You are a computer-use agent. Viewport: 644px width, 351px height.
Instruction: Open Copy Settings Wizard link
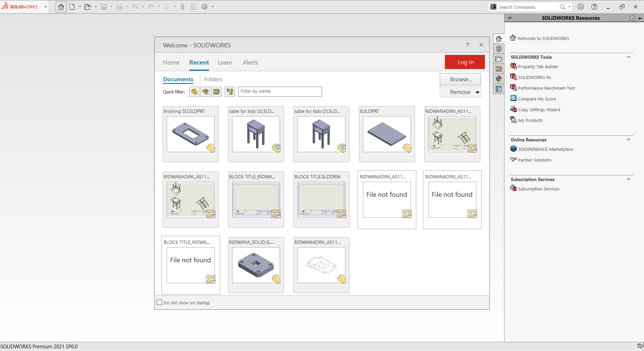(539, 110)
